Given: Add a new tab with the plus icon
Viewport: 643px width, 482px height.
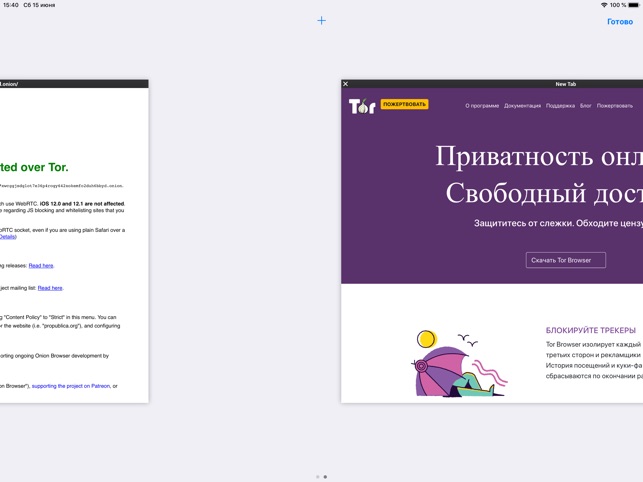Looking at the screenshot, I should tap(322, 21).
